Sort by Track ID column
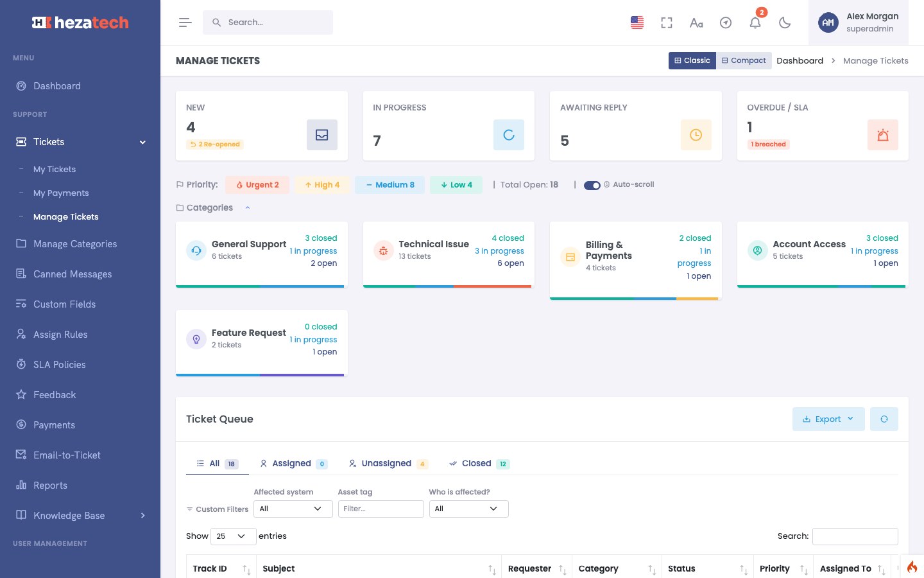The height and width of the screenshot is (578, 924). (221, 569)
